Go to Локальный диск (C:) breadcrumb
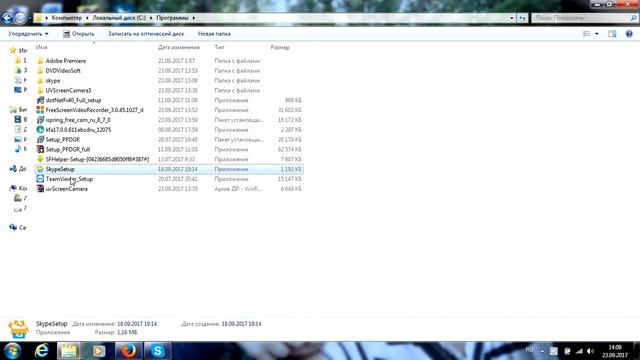Screen dimensions: 640x360 [119, 18]
